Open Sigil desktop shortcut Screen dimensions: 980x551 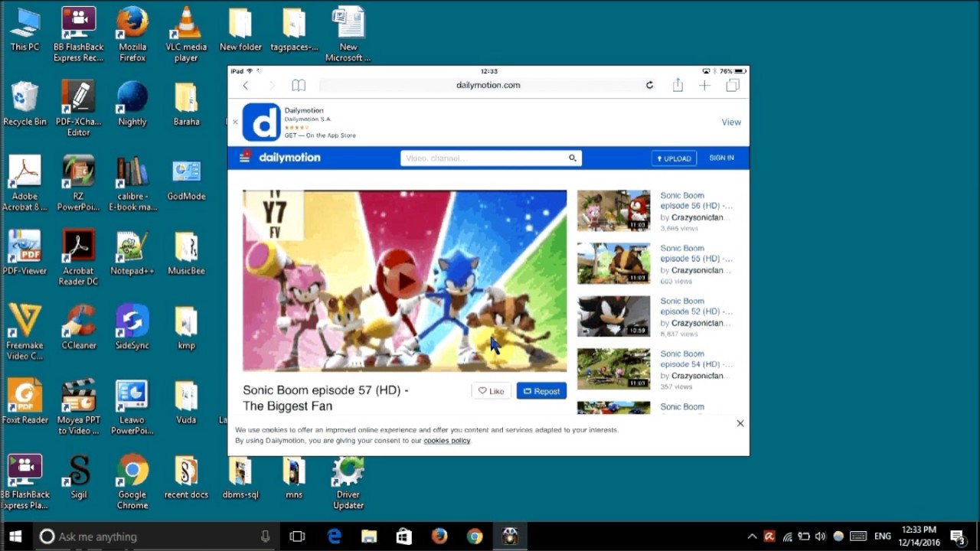(x=78, y=476)
